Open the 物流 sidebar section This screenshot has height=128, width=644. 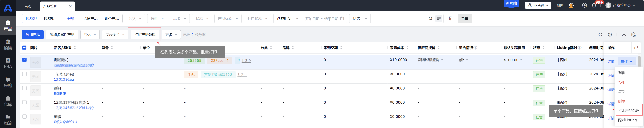tap(8, 120)
